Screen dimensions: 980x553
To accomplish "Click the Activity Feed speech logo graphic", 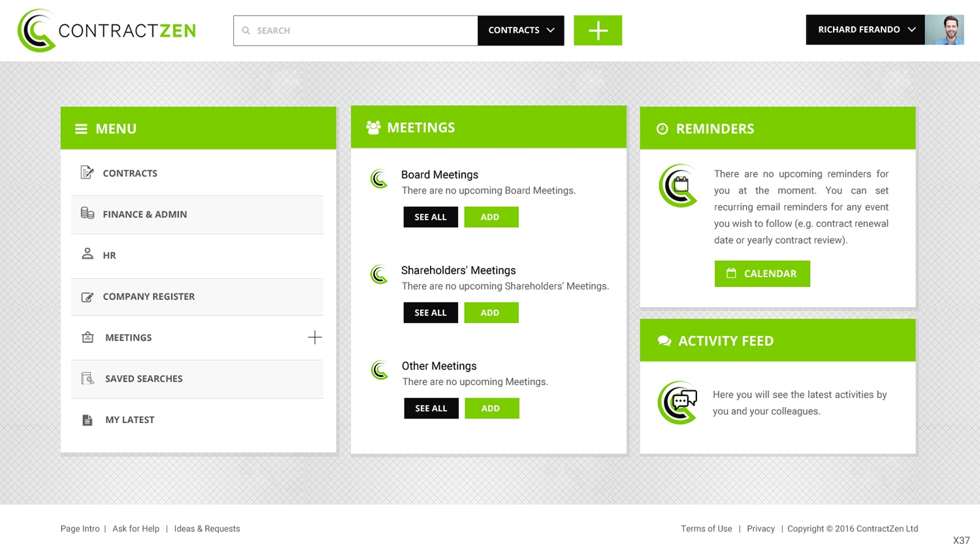I will (678, 403).
